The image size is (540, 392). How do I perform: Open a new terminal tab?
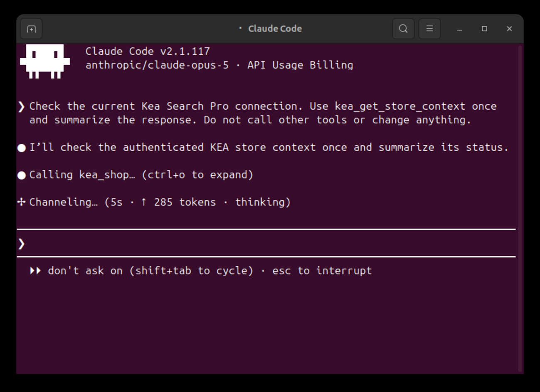pos(31,29)
